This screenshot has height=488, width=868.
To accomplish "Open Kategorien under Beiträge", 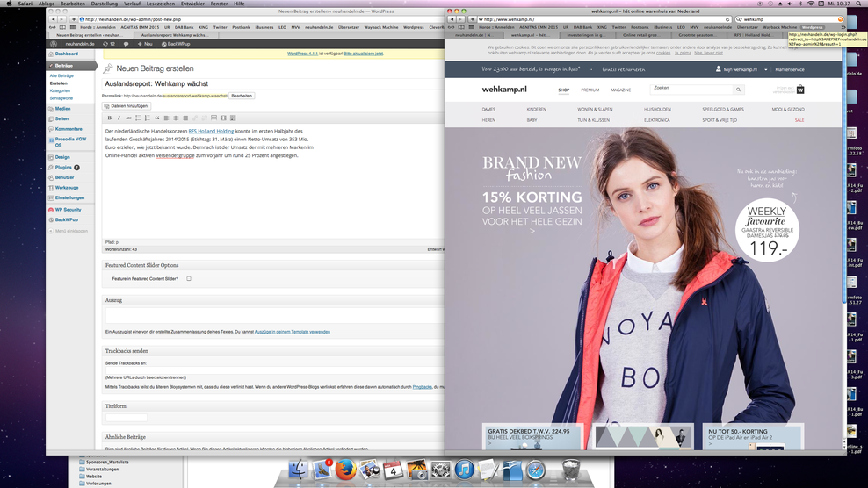I will [x=60, y=90].
